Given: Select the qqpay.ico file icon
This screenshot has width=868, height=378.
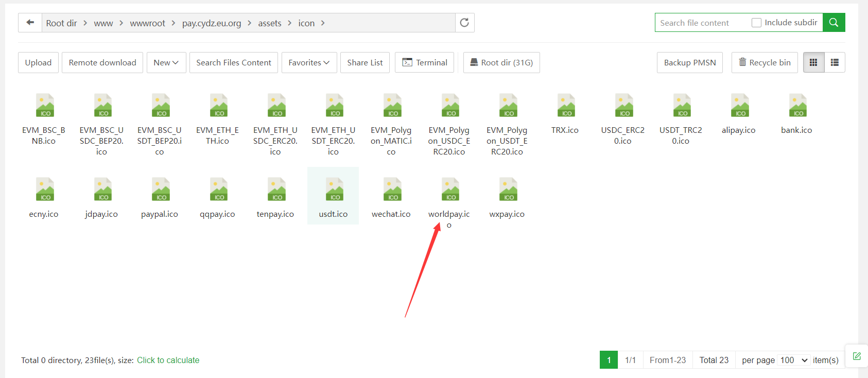Looking at the screenshot, I should coord(218,190).
